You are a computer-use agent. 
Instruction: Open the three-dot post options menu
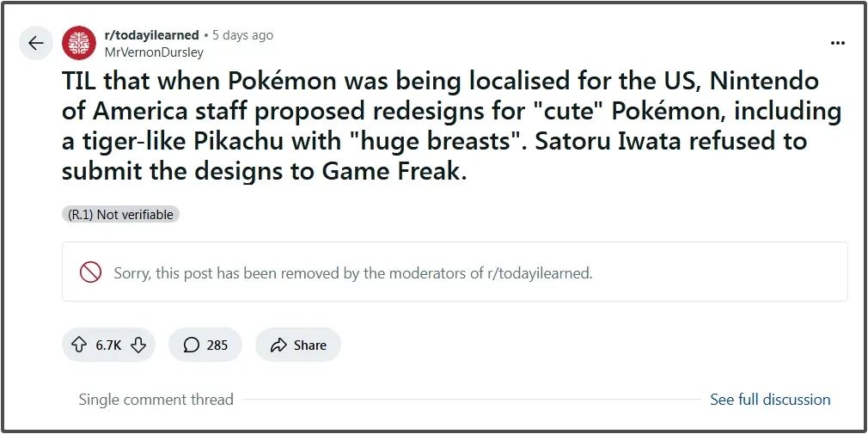click(x=837, y=43)
